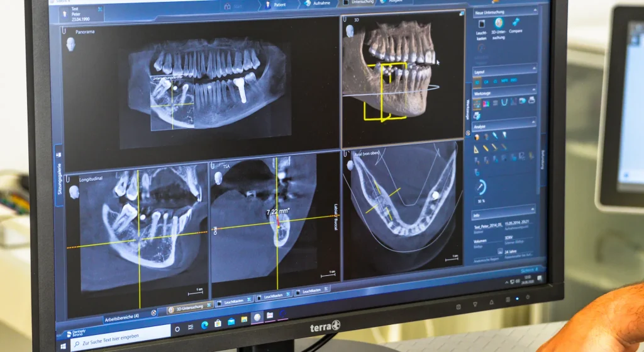Click the yellow 3D volume box in 3D view
Viewport: 644px width, 352px height.
[385, 91]
